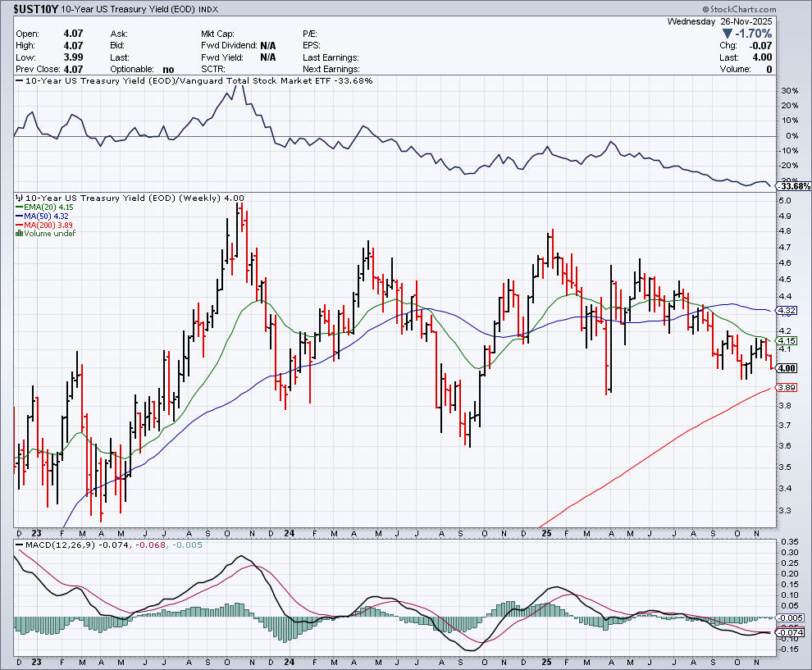Screen dimensions: 812x670
Task: Click the Volume histogram legend icon
Action: click(19, 234)
